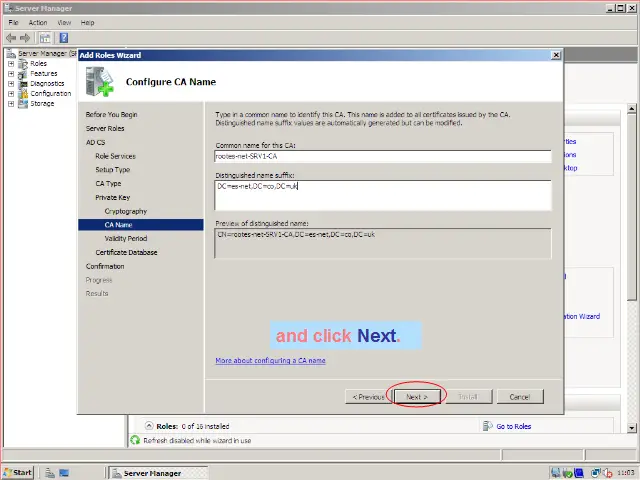Click in the Common name for this CA field
Image resolution: width=640 pixels, height=480 pixels.
tap(383, 156)
